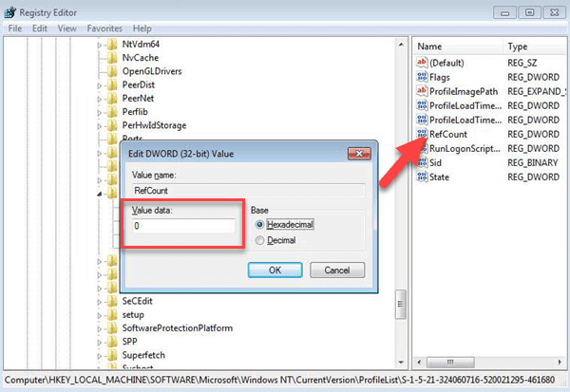
Task: Open the View menu
Action: click(66, 28)
